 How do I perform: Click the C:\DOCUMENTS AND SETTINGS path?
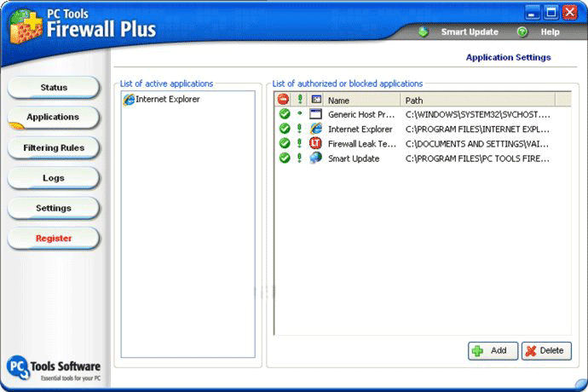[x=477, y=144]
